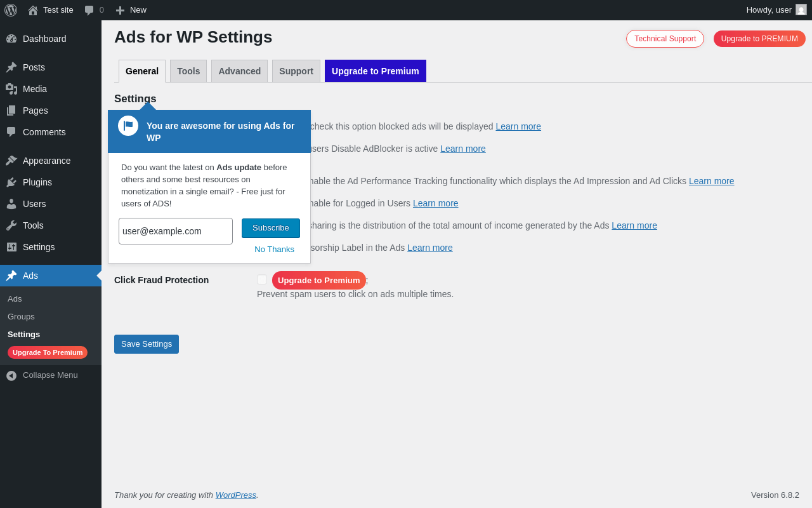Image resolution: width=812 pixels, height=508 pixels.
Task: Switch to the General tab
Action: pyautogui.click(x=142, y=71)
